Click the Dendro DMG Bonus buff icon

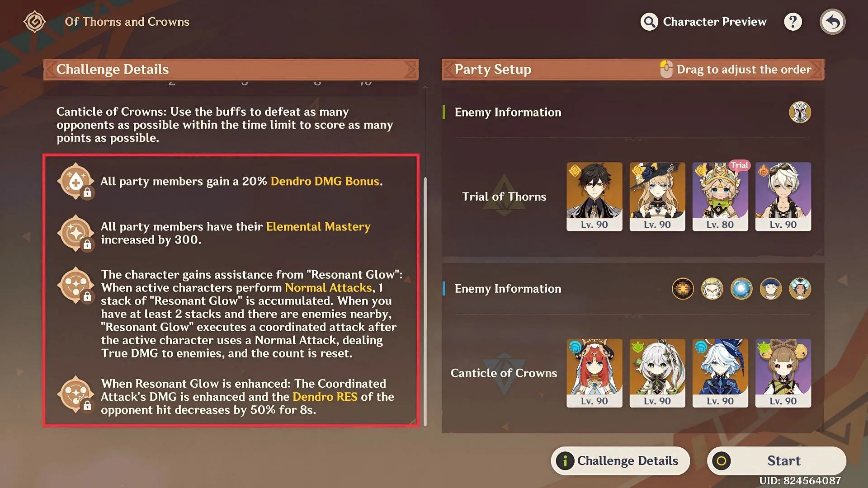tap(76, 181)
